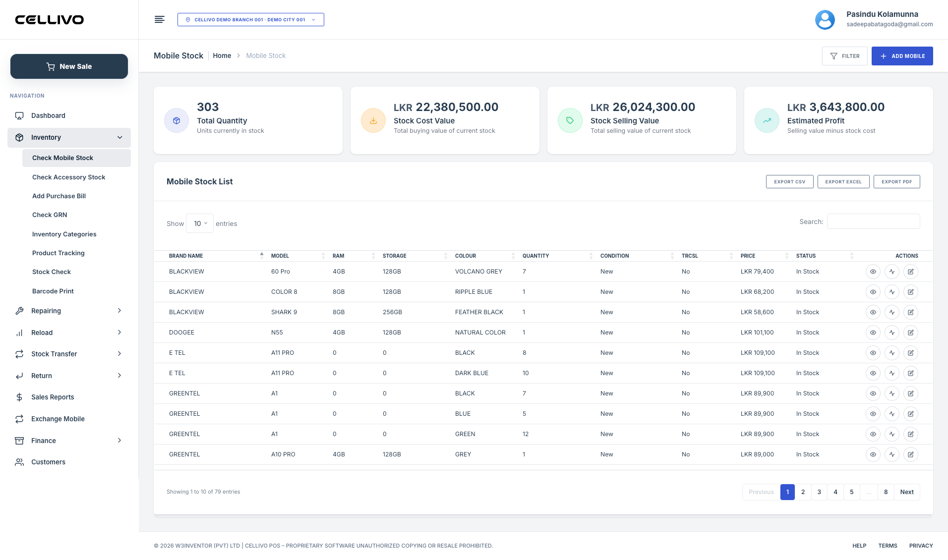948x560 pixels.
Task: Open activity icon for SHARK 9 row
Action: 892,312
